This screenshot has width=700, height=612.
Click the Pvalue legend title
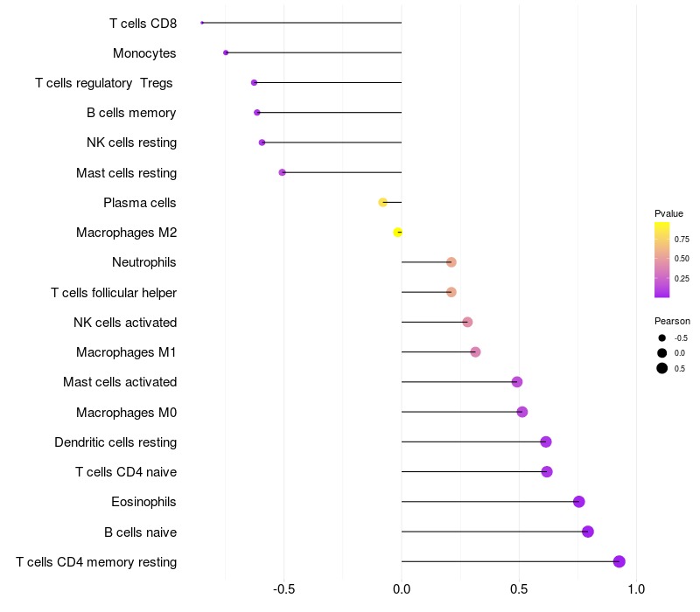[668, 213]
